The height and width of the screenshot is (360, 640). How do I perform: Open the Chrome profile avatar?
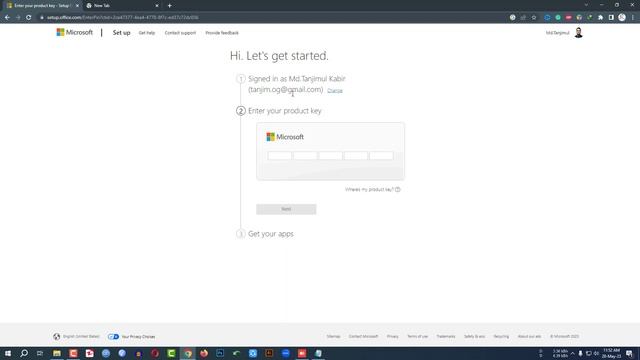pos(622,18)
